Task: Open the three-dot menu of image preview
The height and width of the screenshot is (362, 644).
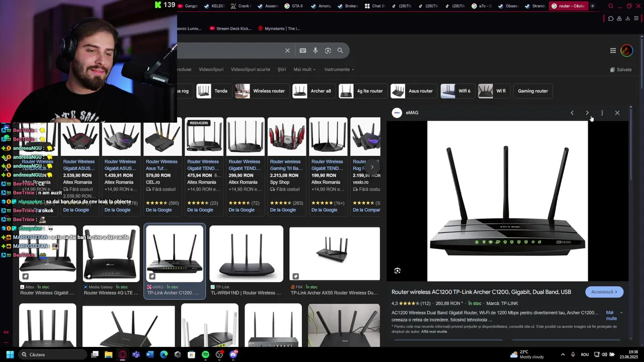Action: [602, 113]
